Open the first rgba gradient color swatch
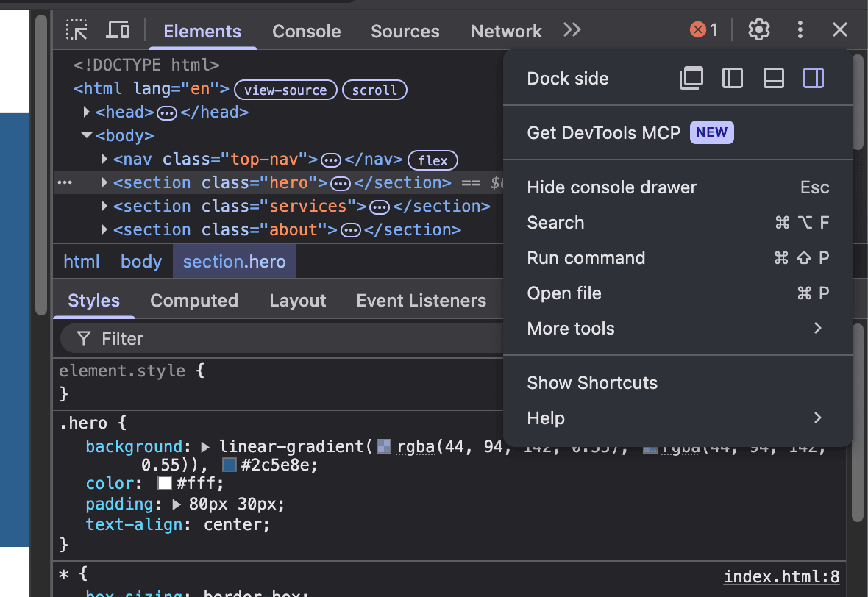 pos(384,446)
